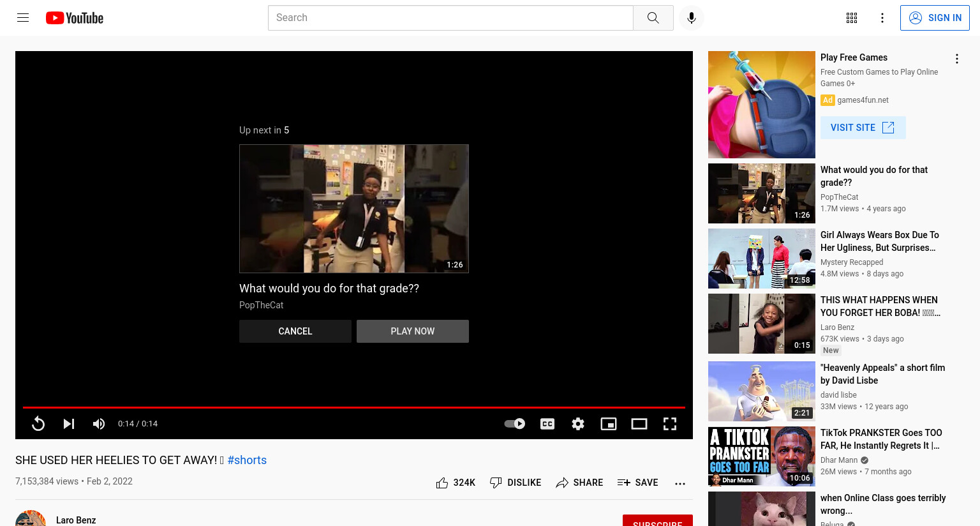Go to YouTube home via logo
Screen dimensions: 980x526
[75, 18]
